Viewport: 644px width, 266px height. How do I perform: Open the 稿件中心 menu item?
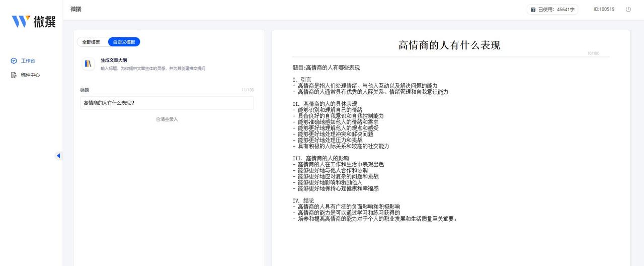tap(31, 75)
